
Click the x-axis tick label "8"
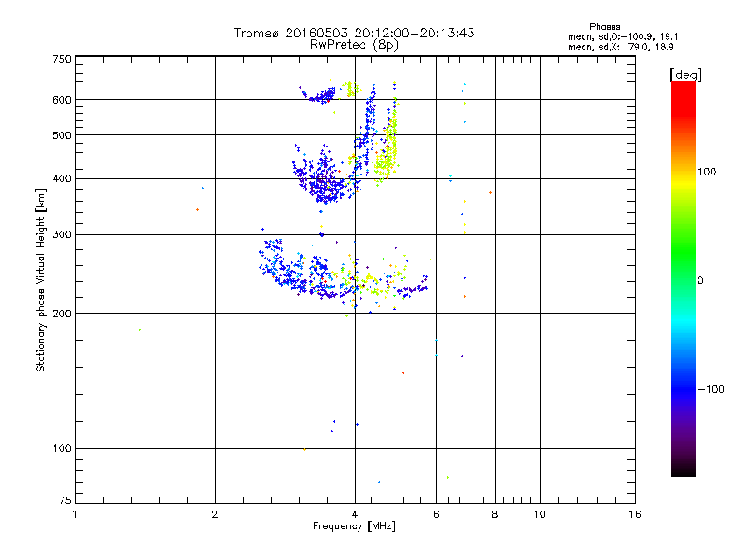pyautogui.click(x=495, y=514)
